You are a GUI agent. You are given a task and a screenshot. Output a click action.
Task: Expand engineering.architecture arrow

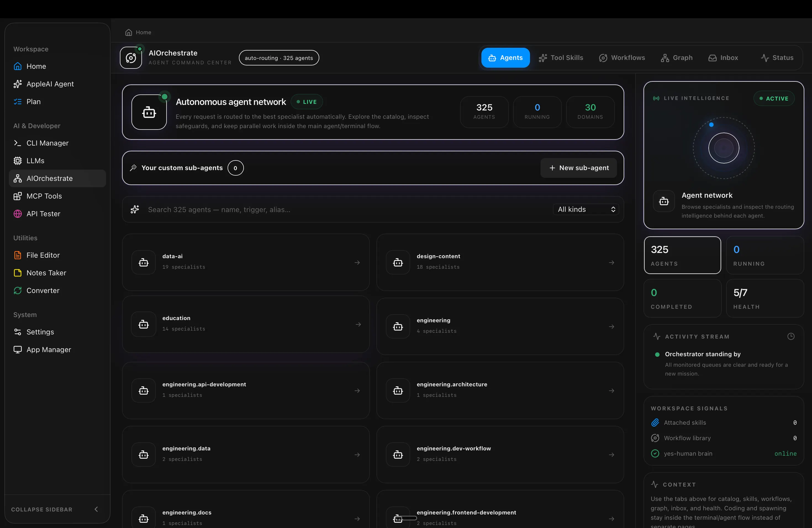(611, 390)
